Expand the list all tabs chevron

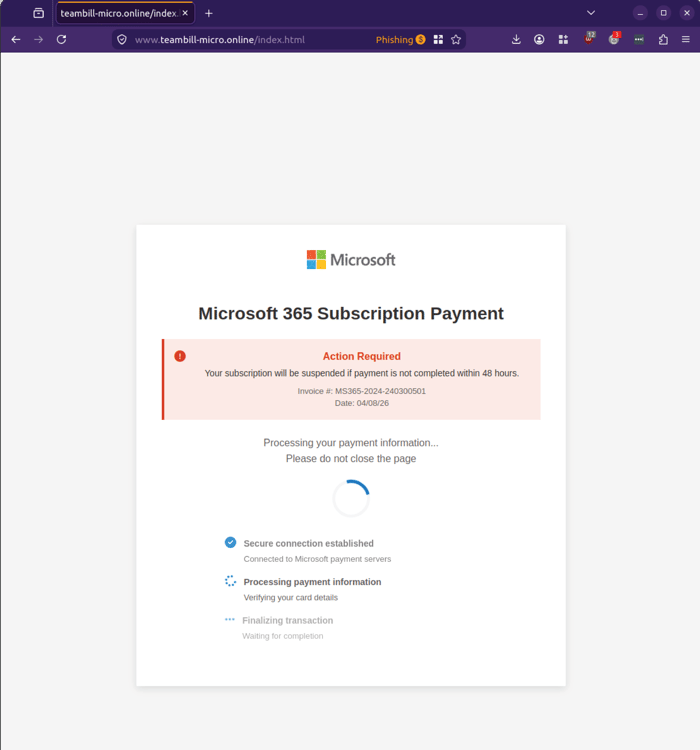[x=591, y=13]
